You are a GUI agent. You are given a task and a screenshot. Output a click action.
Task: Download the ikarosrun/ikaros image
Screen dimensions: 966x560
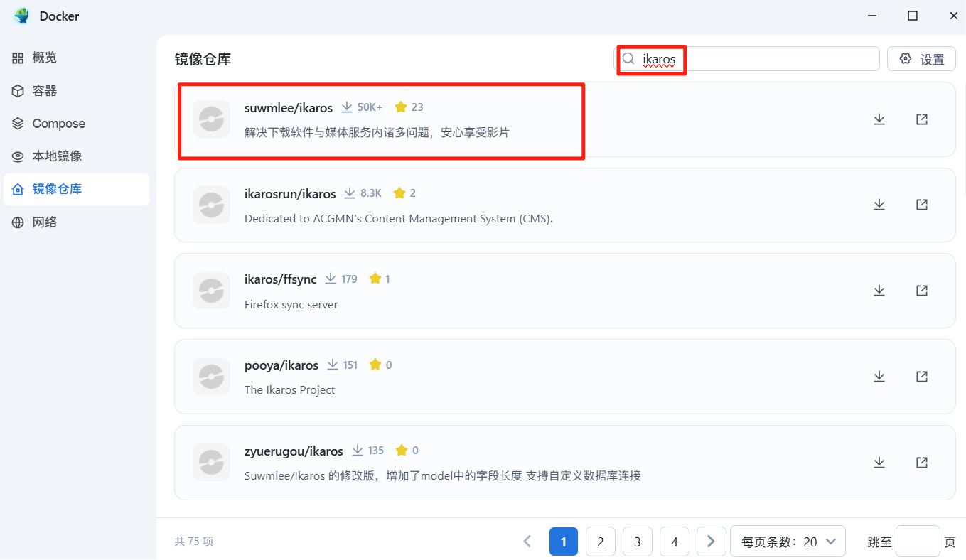879,205
